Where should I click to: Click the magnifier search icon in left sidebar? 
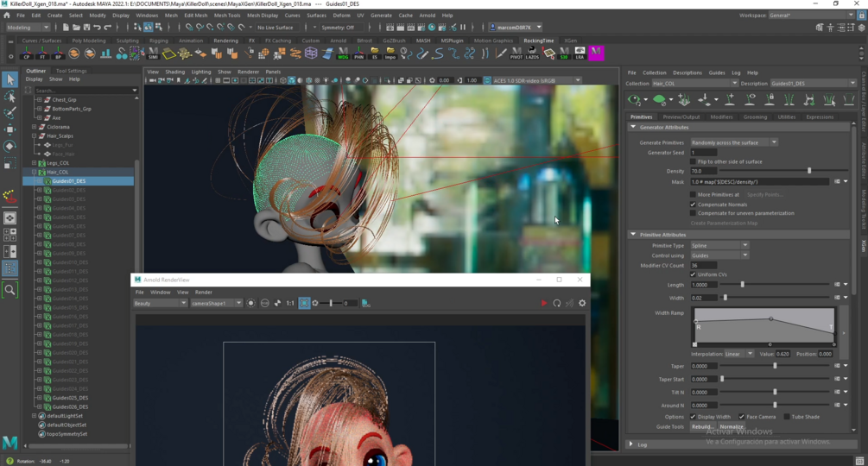(10, 289)
